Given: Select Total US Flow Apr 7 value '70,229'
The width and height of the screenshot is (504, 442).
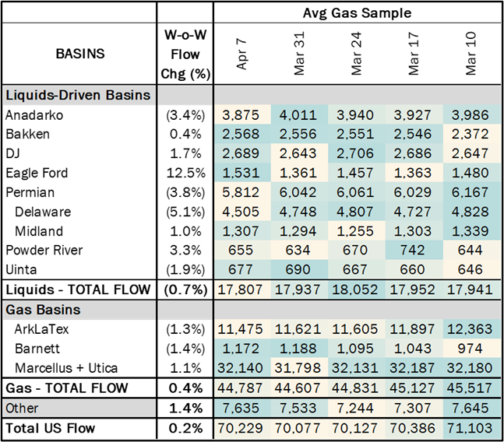Looking at the screenshot, I should 241,429.
